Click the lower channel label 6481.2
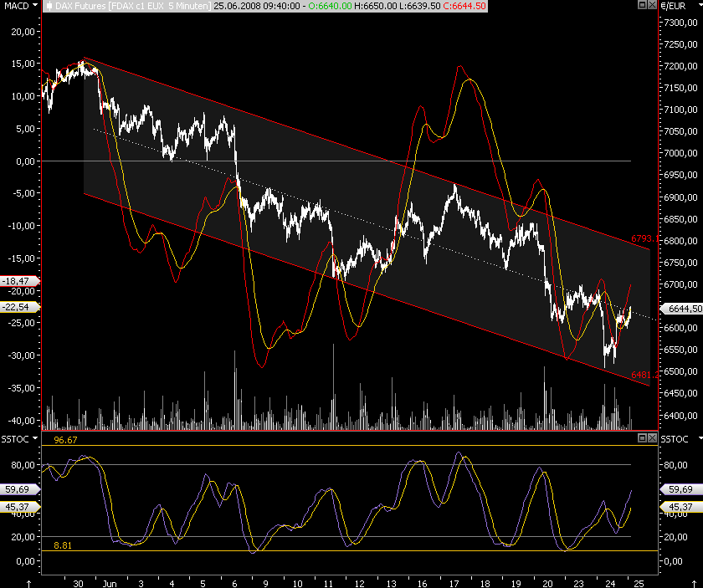 pyautogui.click(x=644, y=375)
